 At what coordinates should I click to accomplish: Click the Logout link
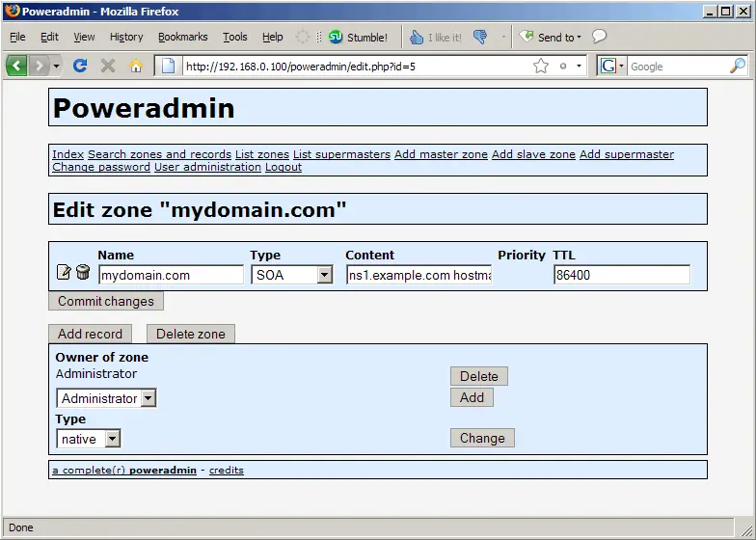tap(283, 167)
